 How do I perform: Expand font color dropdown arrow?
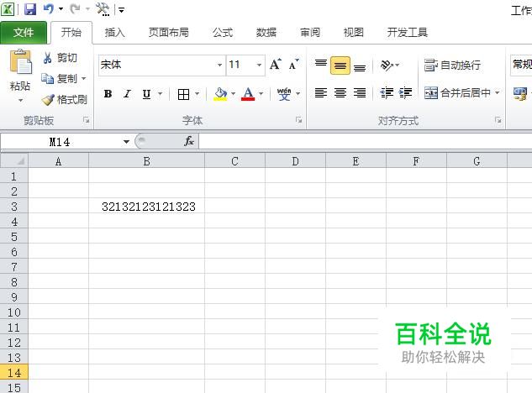point(261,93)
